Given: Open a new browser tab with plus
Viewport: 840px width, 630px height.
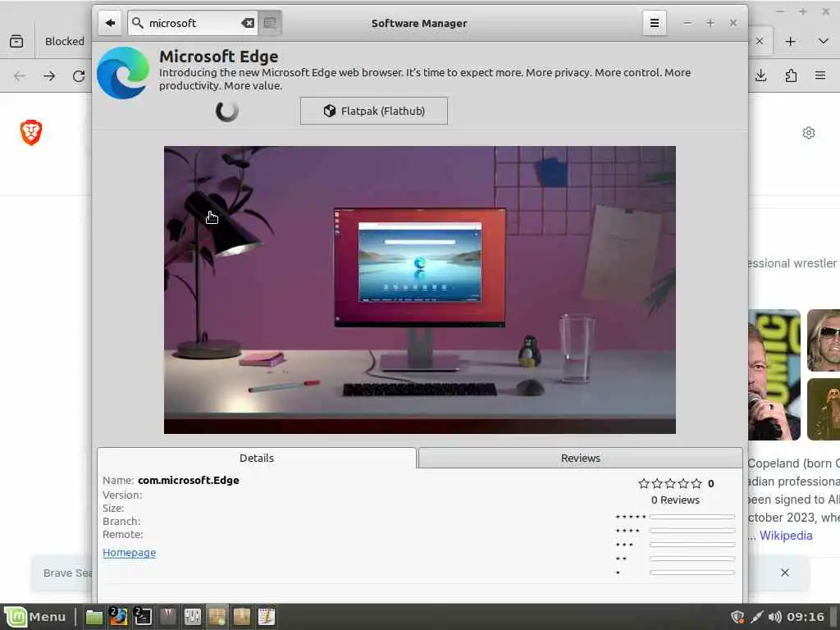Looking at the screenshot, I should pos(790,41).
